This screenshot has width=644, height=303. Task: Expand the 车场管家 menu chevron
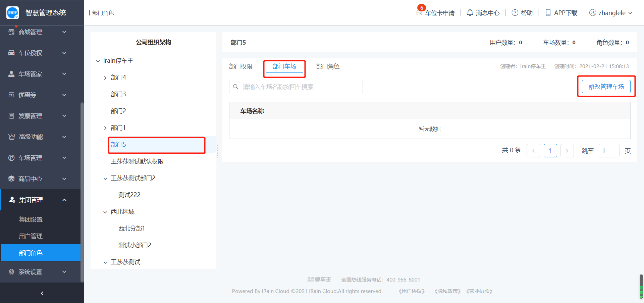(64, 74)
